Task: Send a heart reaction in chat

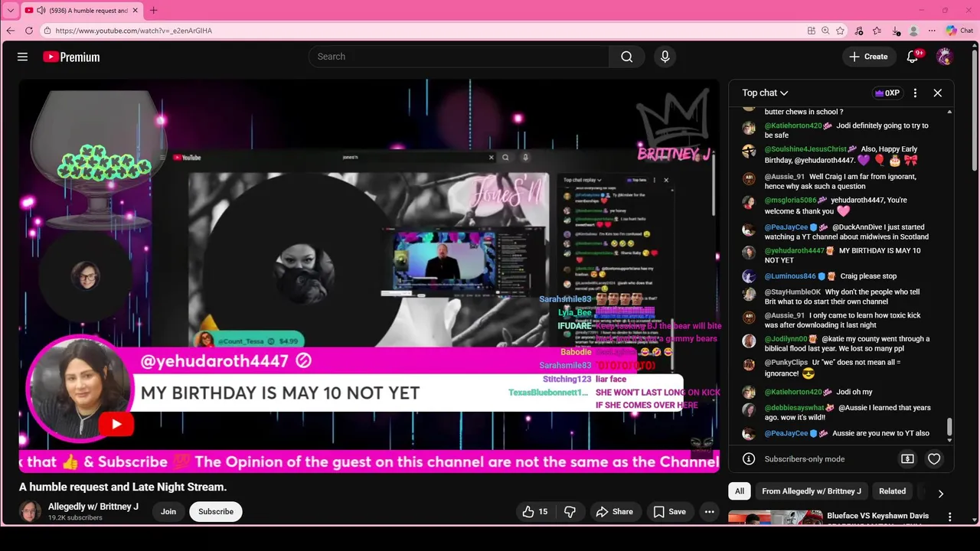Action: click(934, 458)
